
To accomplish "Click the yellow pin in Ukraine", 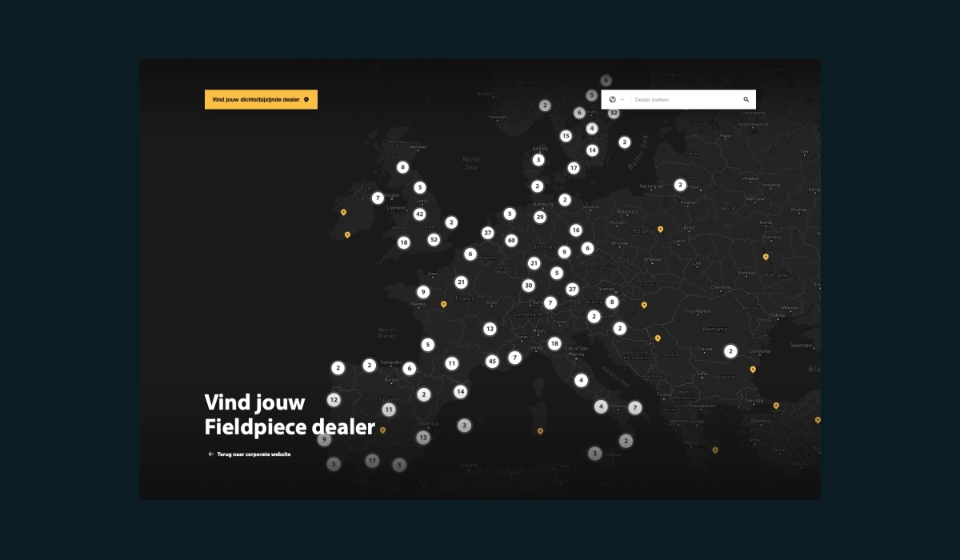I will coord(766,257).
